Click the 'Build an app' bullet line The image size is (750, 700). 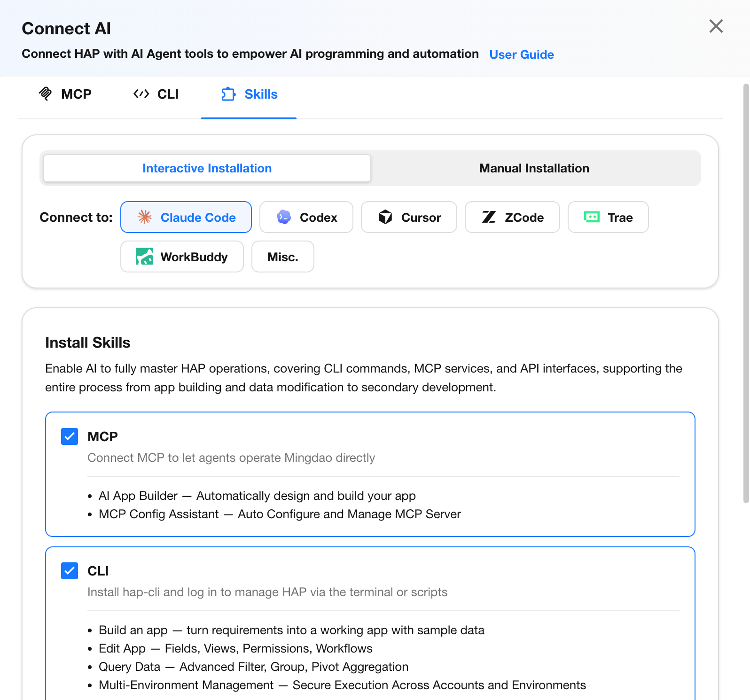click(x=291, y=630)
